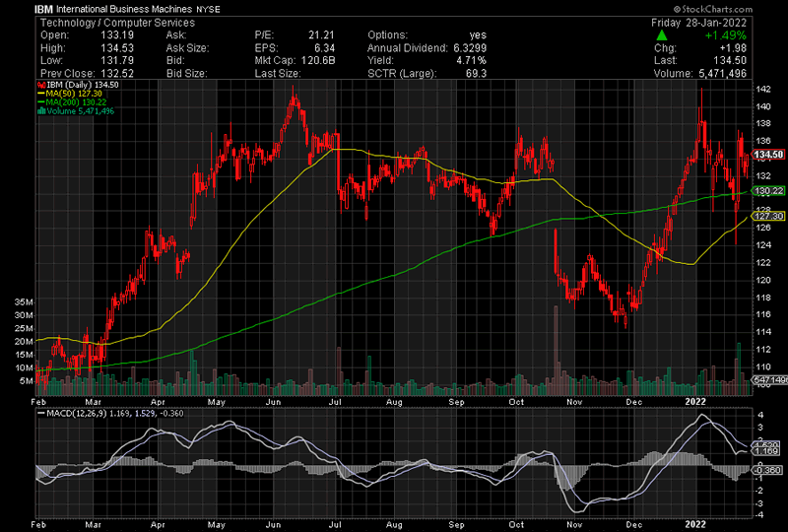Click the Bid Size label
Viewport: 788px width, 532px height.
(x=186, y=73)
